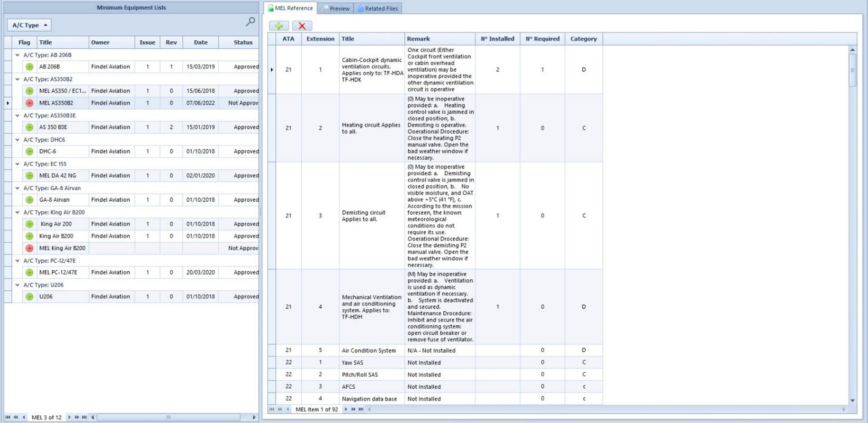Sort by the Remark column header
Viewport: 868px width, 423px height.
(x=440, y=39)
